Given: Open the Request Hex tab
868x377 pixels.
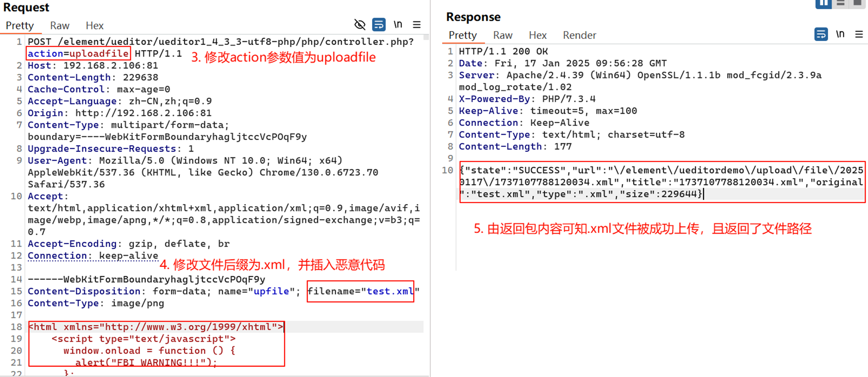Looking at the screenshot, I should (94, 26).
